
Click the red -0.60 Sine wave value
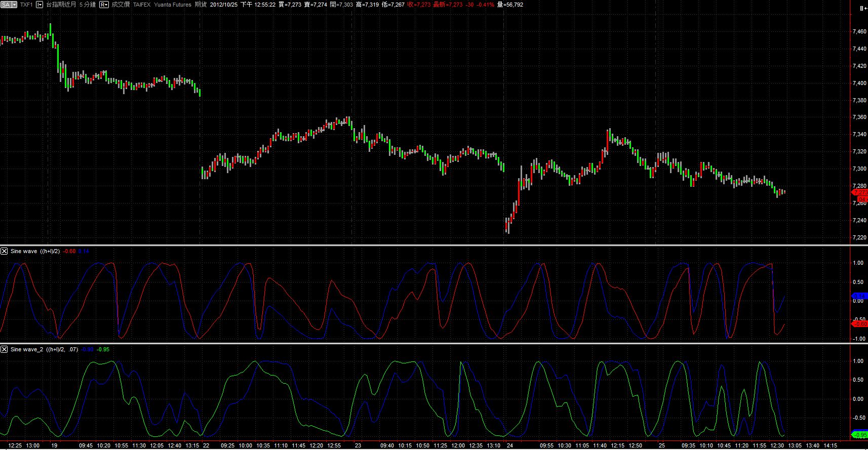[70, 251]
